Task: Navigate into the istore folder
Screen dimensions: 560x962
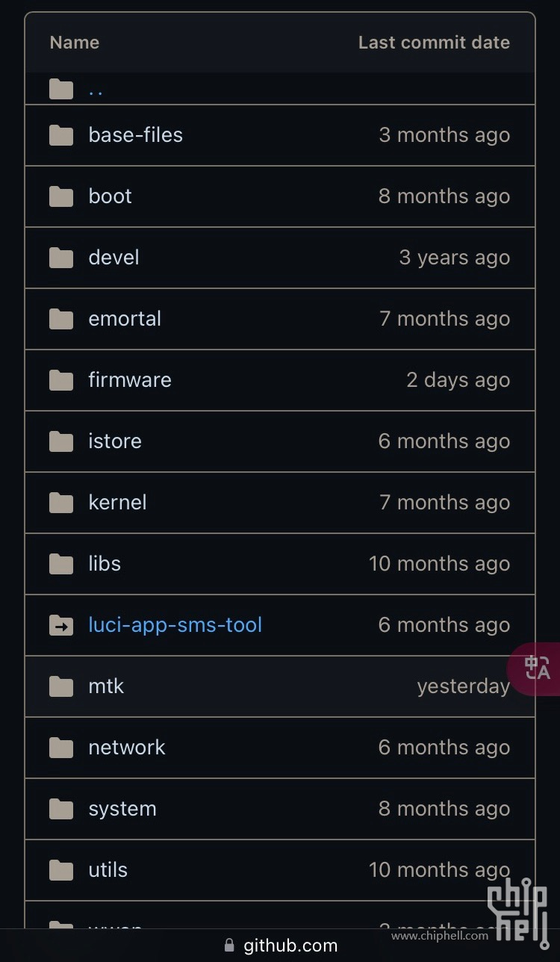Action: (x=115, y=441)
